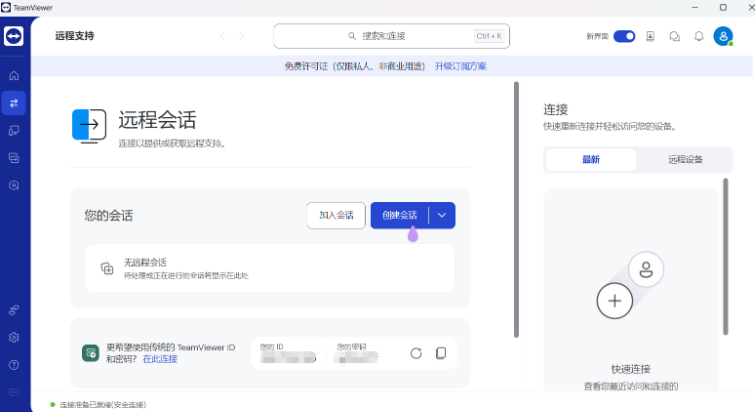This screenshot has height=412, width=755.
Task: Minimize the TeamViewer window
Action: click(x=694, y=7)
